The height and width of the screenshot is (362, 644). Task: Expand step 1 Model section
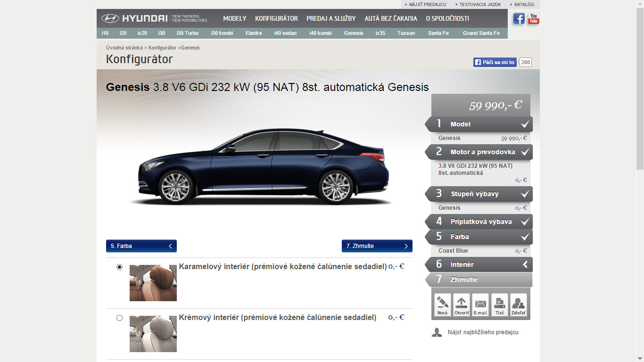[479, 124]
